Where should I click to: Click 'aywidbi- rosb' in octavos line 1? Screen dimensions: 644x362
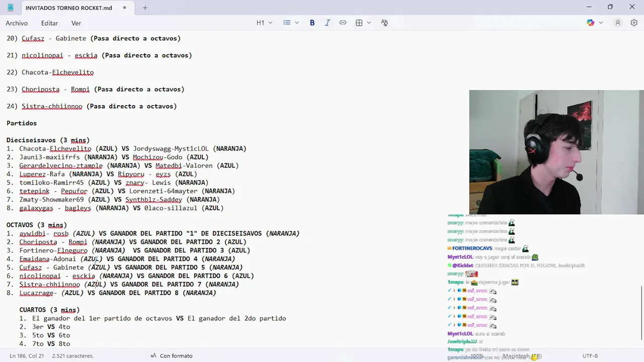(44, 234)
